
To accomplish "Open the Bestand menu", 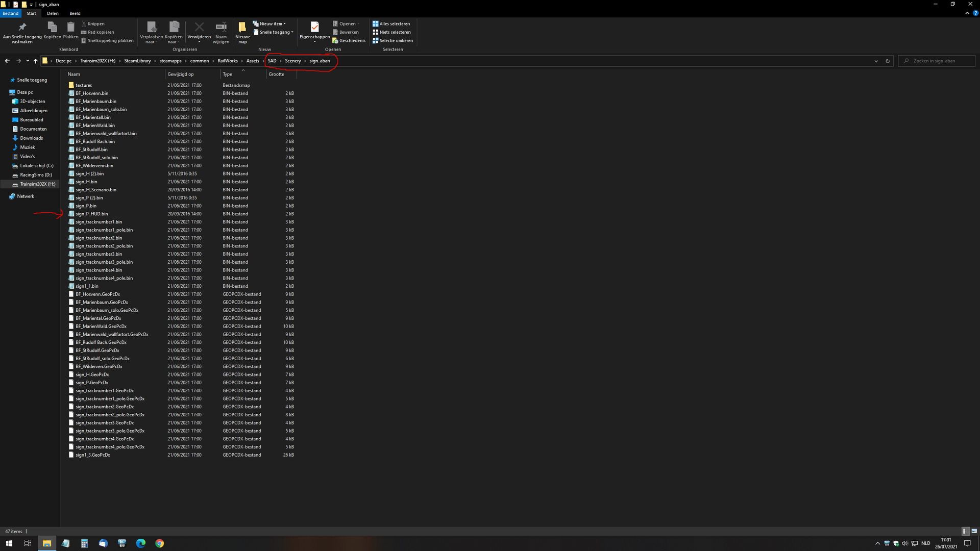I will point(10,13).
